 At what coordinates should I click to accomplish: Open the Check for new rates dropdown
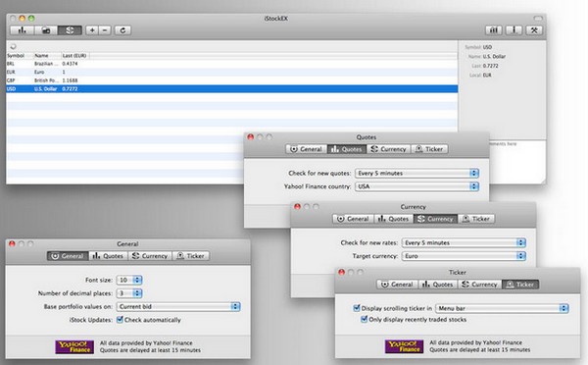point(464,242)
